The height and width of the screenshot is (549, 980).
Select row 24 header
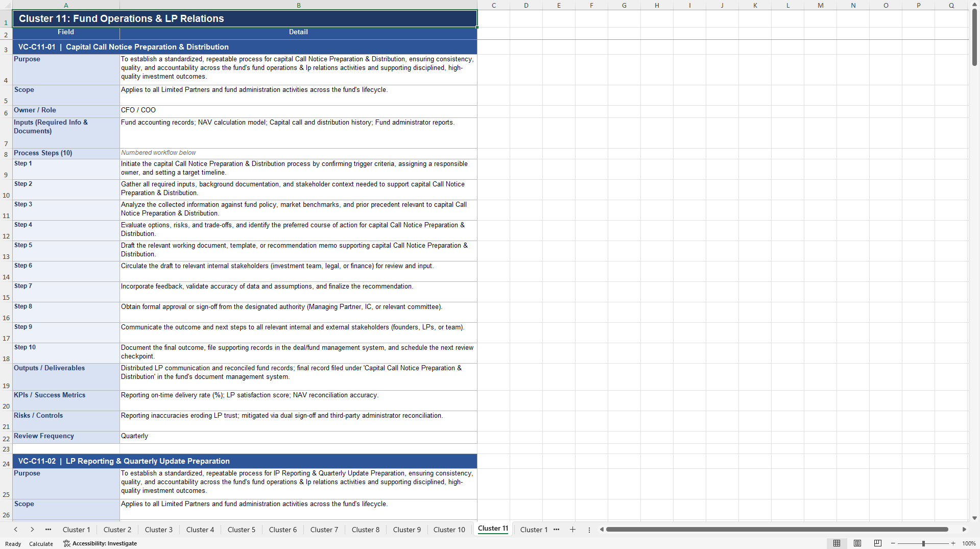click(6, 461)
